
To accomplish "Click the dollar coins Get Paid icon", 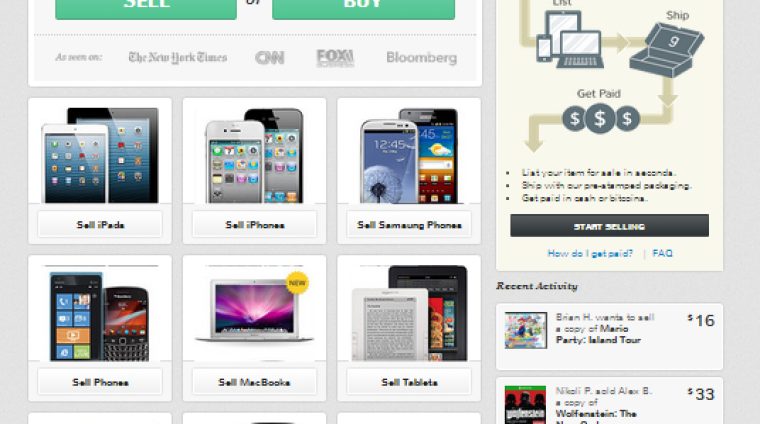I will click(601, 119).
